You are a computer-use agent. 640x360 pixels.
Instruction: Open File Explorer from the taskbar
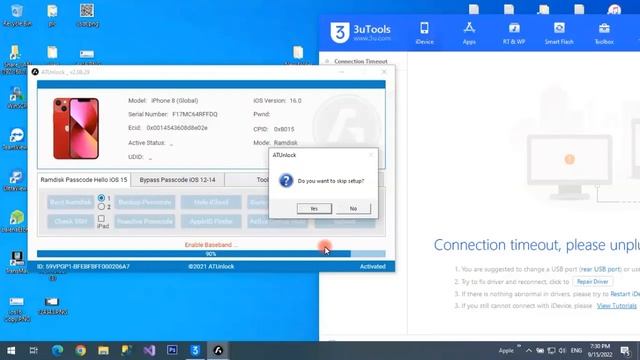pyautogui.click(x=103, y=350)
